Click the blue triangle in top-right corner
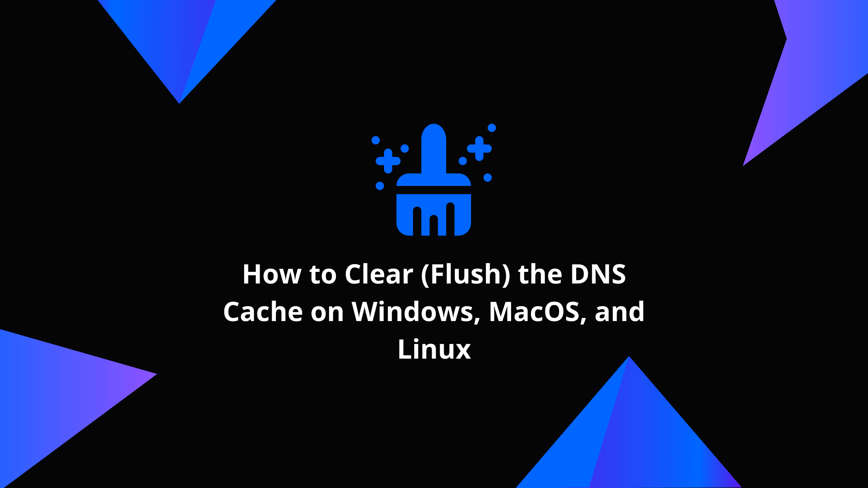 click(823, 48)
